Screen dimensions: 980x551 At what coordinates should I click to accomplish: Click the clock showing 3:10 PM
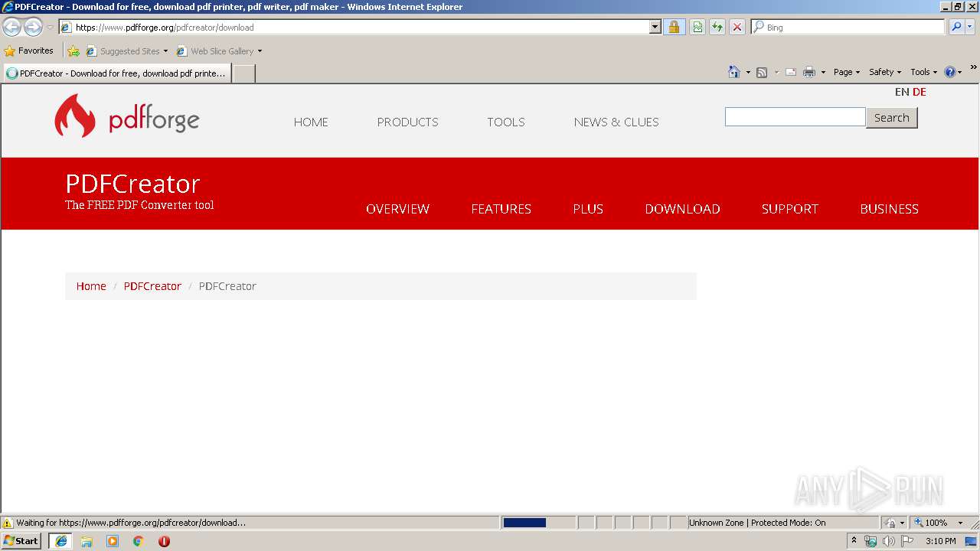(x=941, y=541)
